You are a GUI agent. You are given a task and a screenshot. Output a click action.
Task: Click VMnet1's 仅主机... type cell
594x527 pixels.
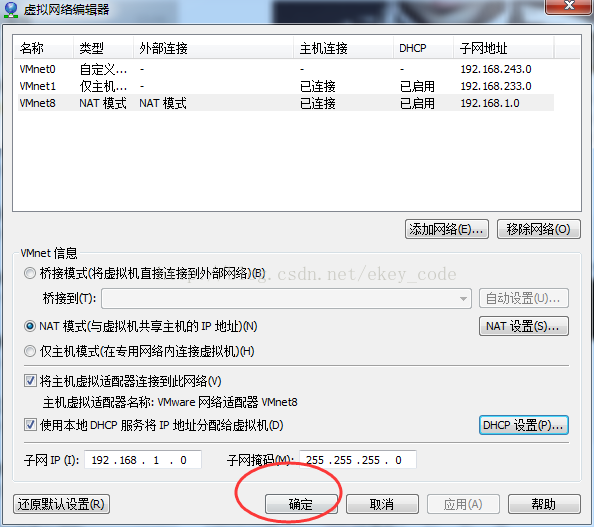(x=103, y=86)
